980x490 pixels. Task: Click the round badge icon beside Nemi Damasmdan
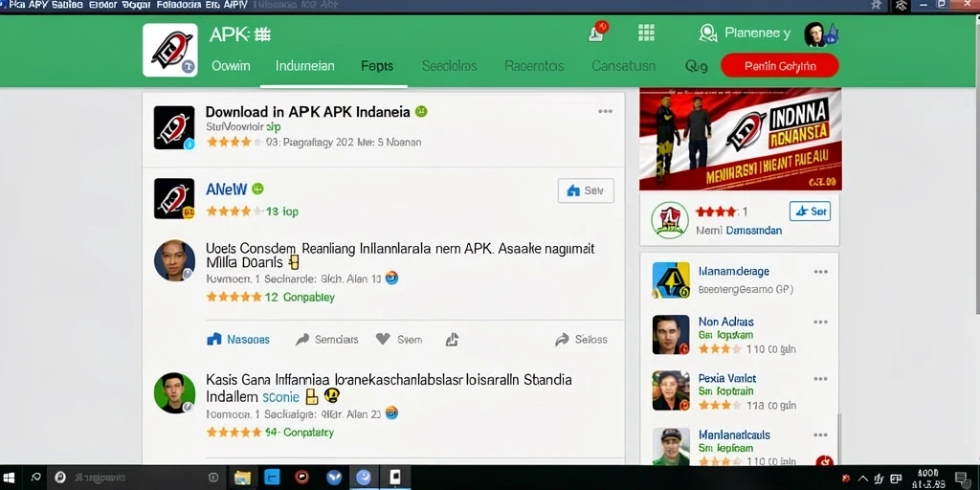[670, 220]
